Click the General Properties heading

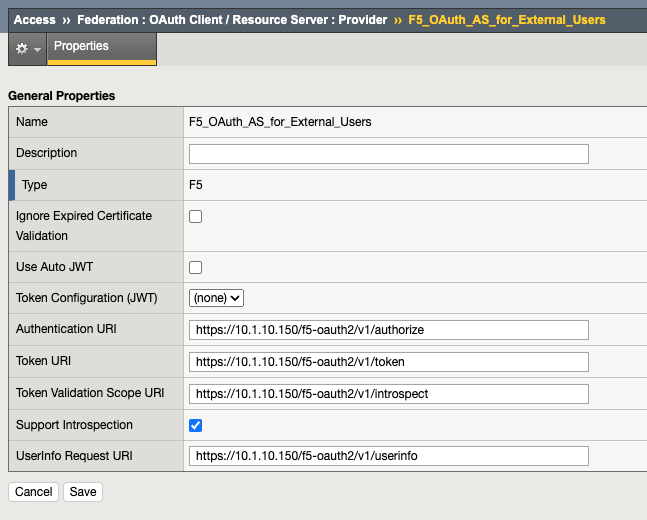pyautogui.click(x=61, y=96)
